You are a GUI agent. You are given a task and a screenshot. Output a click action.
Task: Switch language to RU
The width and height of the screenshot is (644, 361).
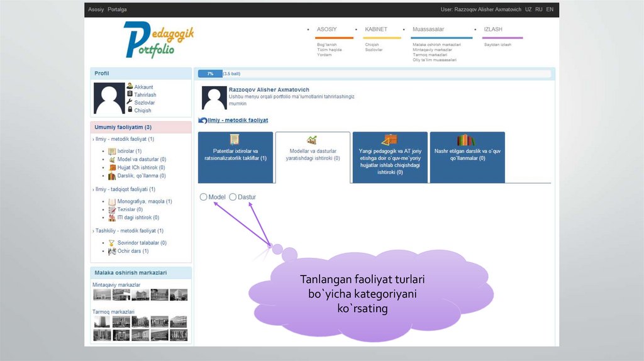(x=539, y=9)
